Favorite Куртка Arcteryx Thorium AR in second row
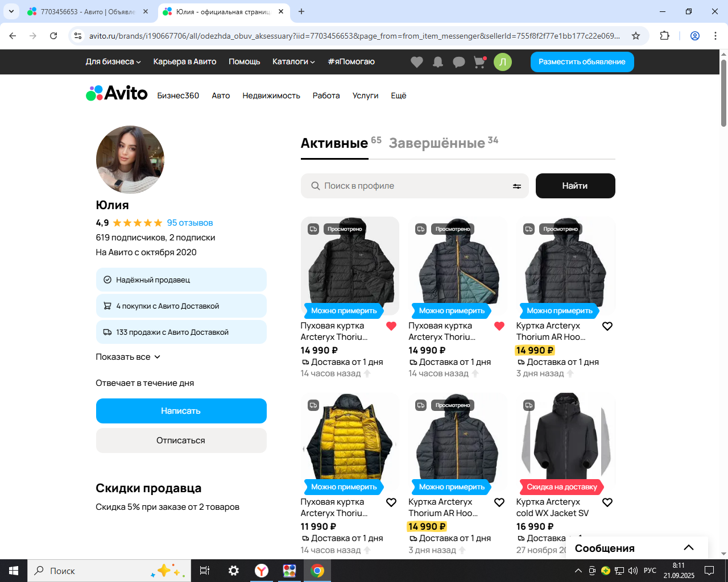 (x=499, y=502)
